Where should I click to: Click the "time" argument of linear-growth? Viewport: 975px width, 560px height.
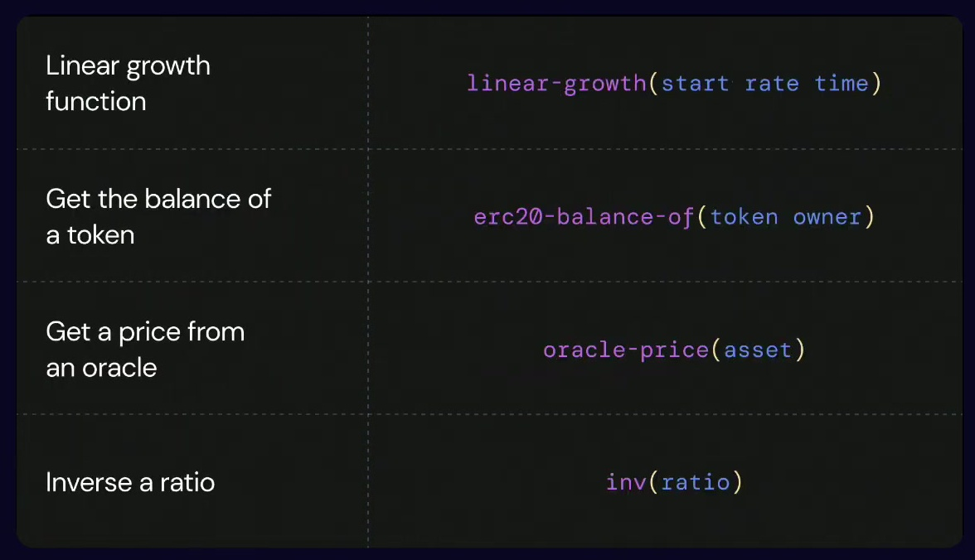tap(842, 84)
